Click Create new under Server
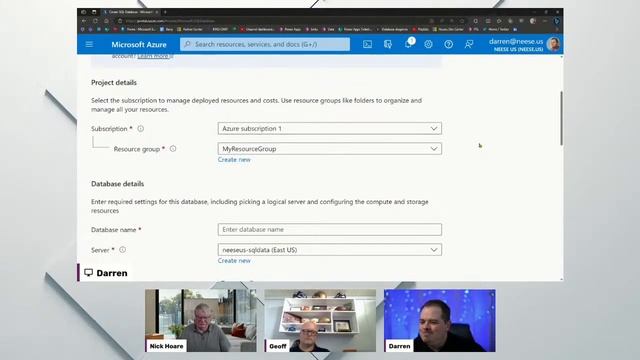 pyautogui.click(x=234, y=260)
